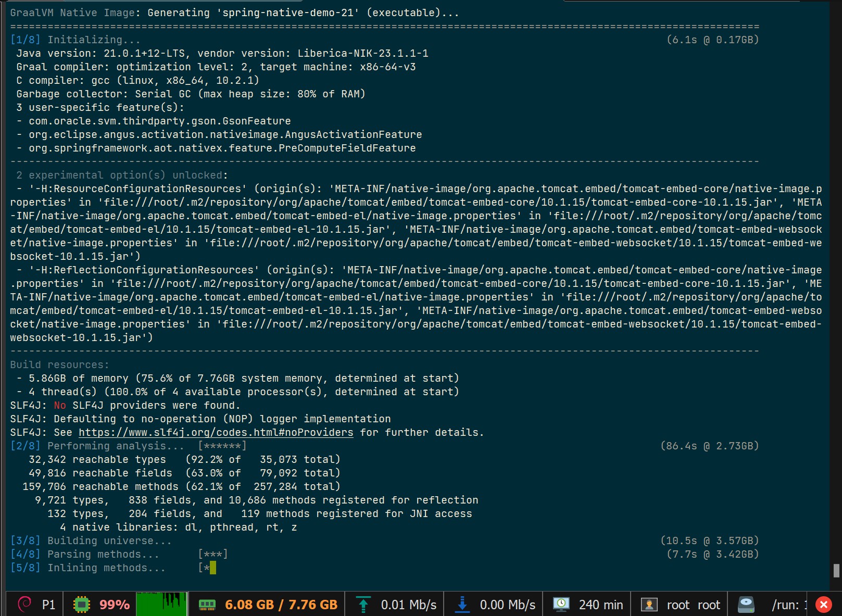Click the '2 experimental option(s) unlocked' heading
Screen dimensions: 842x616
[x=122, y=175]
